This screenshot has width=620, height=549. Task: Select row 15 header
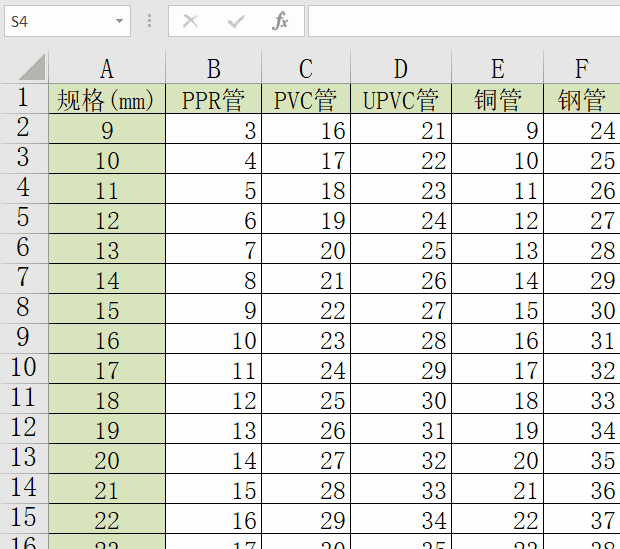point(24,518)
